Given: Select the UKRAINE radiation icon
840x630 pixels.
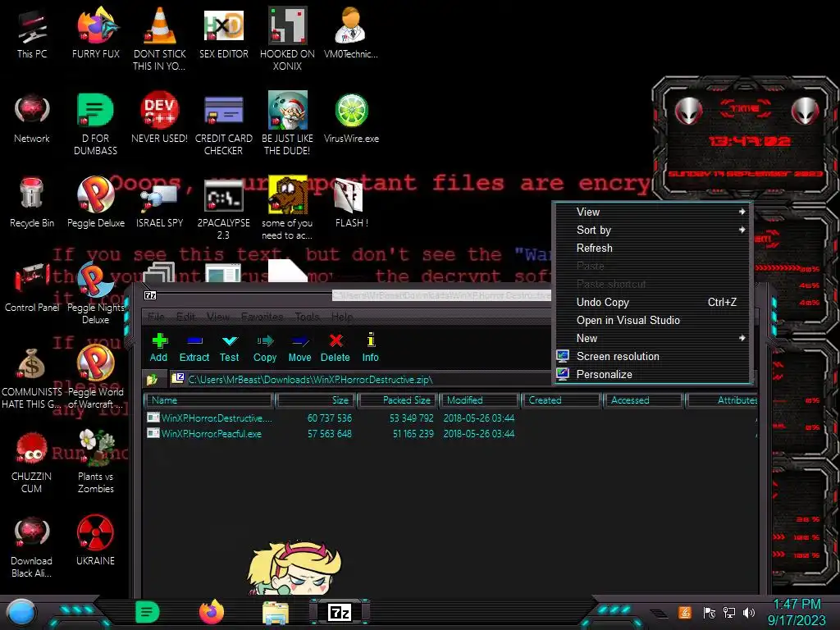Looking at the screenshot, I should pyautogui.click(x=95, y=540).
